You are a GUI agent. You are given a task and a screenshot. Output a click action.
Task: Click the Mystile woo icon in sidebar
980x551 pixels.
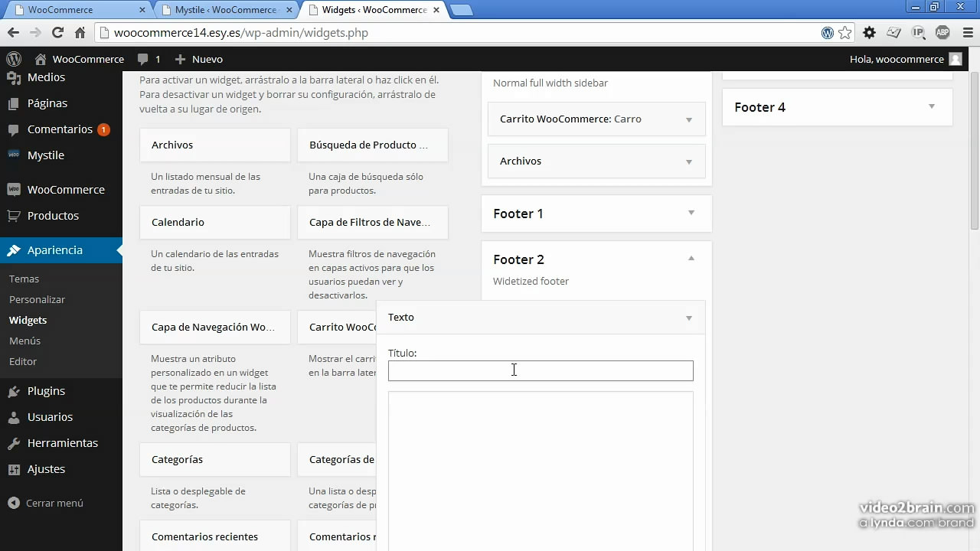[x=14, y=155]
